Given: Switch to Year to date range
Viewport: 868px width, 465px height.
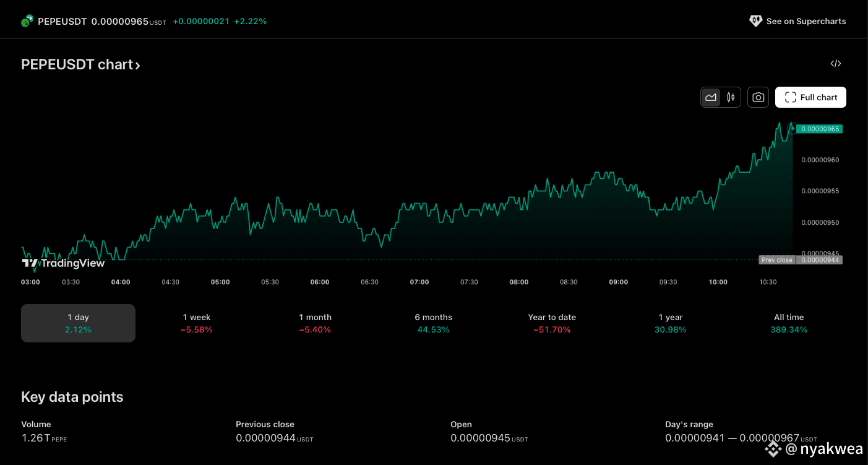Looking at the screenshot, I should click(552, 323).
